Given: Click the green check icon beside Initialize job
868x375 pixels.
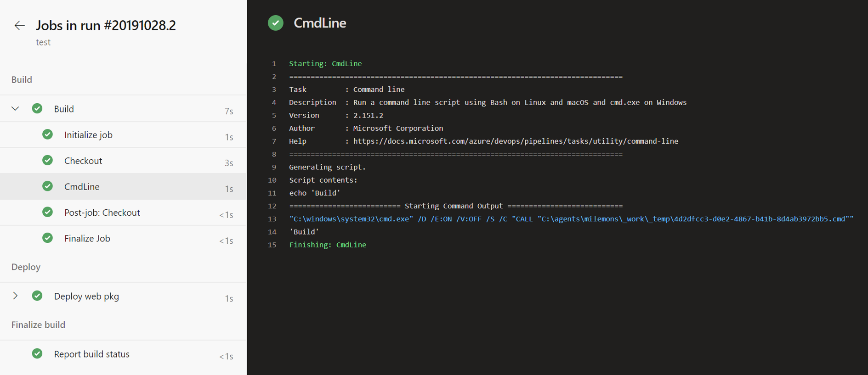Looking at the screenshot, I should pyautogui.click(x=47, y=134).
